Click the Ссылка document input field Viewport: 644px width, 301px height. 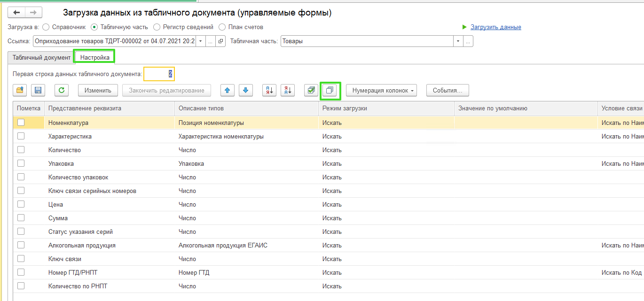coord(114,41)
